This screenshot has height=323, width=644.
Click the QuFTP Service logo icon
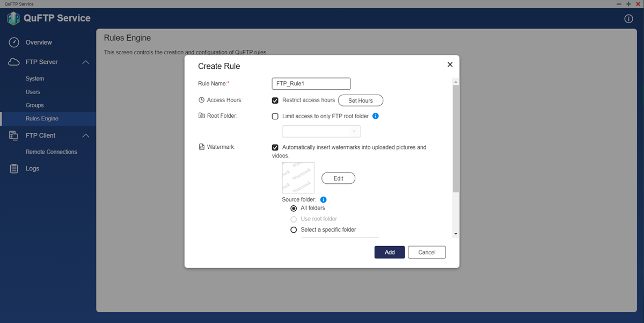click(x=13, y=19)
